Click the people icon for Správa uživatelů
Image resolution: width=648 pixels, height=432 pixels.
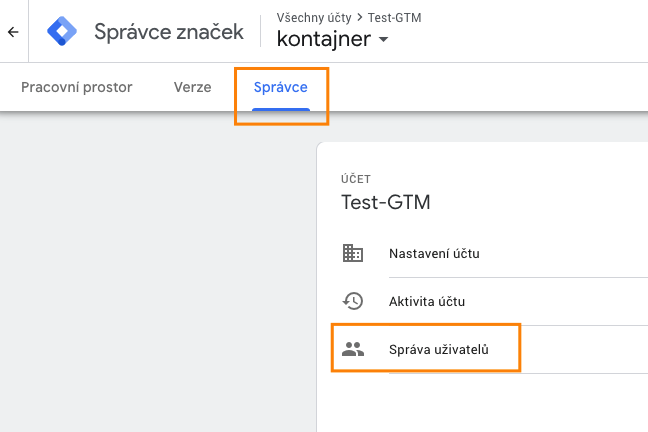click(352, 349)
